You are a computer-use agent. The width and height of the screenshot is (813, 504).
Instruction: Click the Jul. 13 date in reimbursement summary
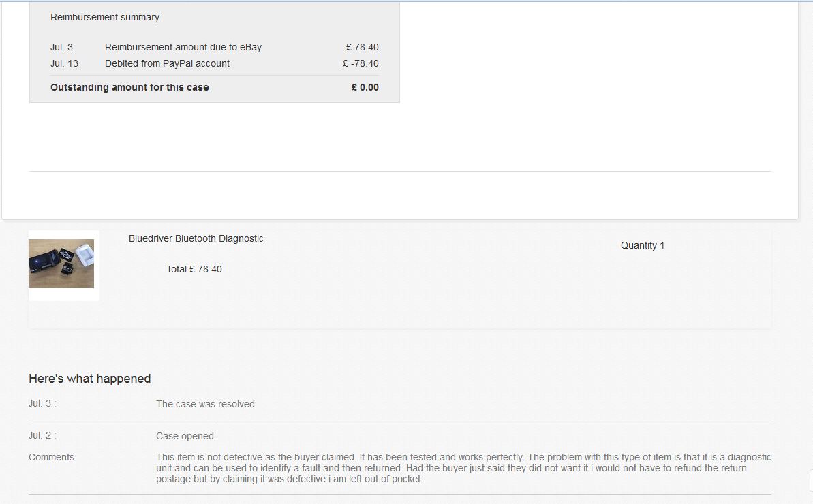point(64,63)
